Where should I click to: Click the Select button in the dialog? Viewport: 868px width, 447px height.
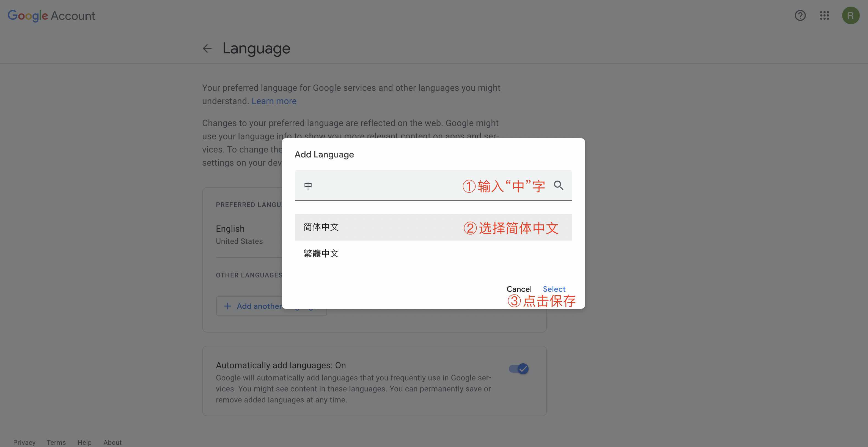pos(554,289)
